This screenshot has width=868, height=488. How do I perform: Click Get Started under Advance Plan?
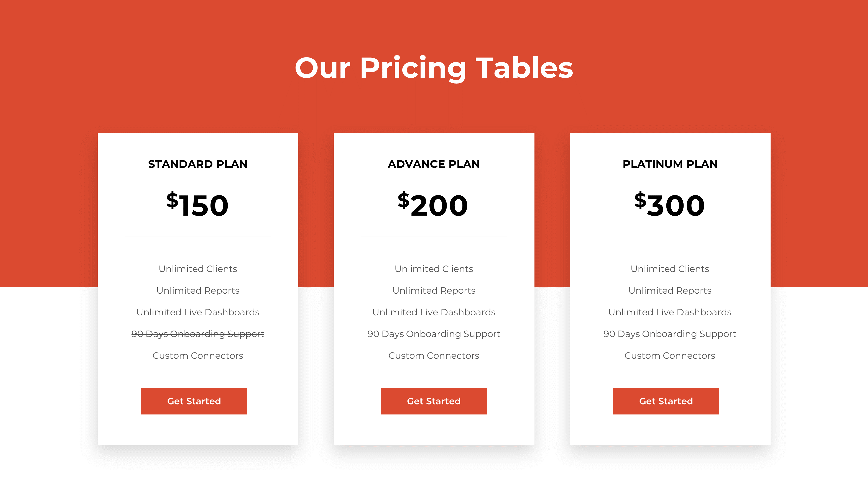(434, 401)
